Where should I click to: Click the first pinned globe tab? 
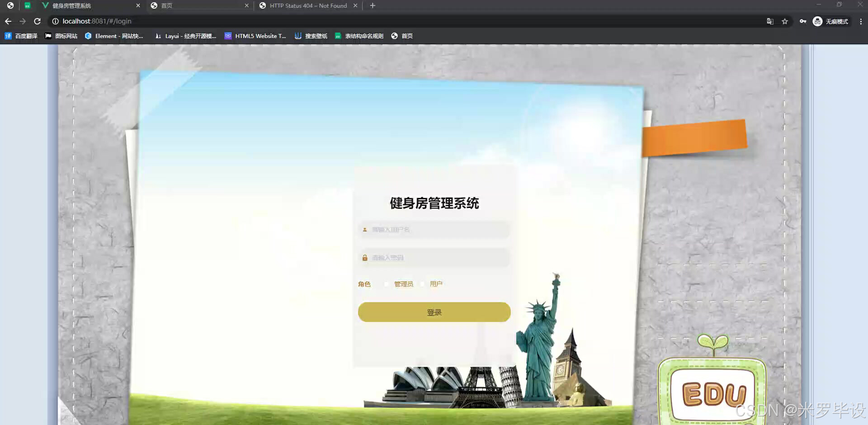[x=10, y=6]
